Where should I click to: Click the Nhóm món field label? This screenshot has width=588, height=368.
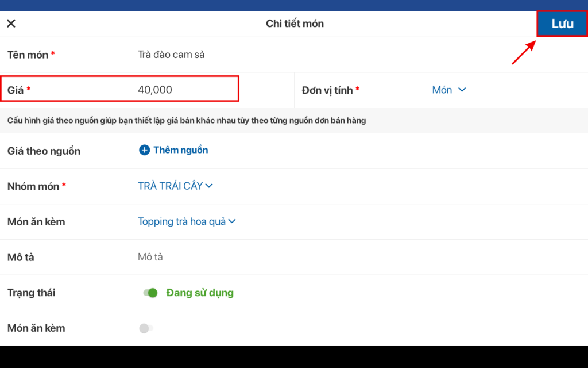[33, 186]
